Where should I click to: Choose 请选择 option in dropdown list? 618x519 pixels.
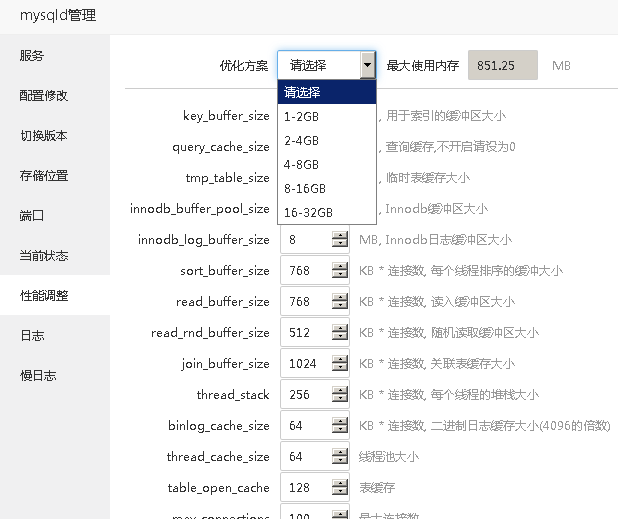[327, 92]
